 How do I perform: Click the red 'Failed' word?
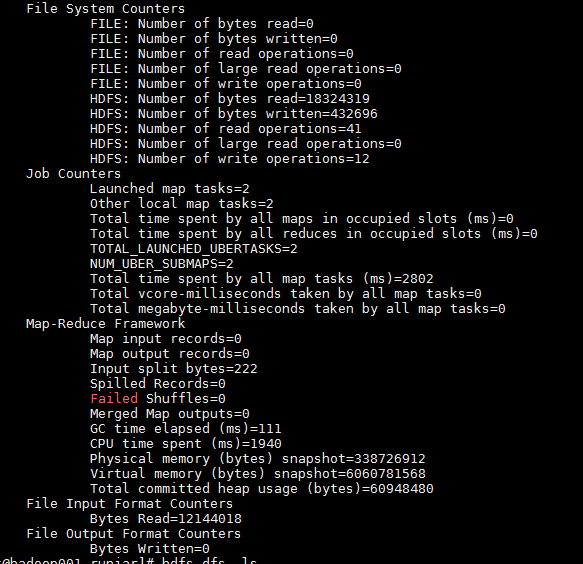coord(114,399)
